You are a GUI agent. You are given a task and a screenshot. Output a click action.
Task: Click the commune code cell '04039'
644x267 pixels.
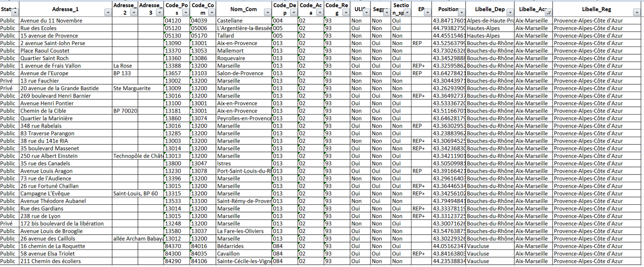[x=203, y=21]
